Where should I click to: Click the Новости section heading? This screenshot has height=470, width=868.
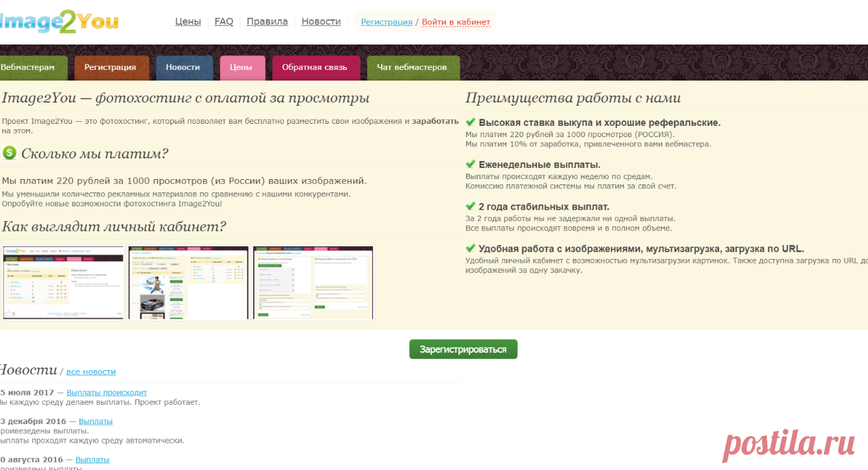click(x=28, y=370)
